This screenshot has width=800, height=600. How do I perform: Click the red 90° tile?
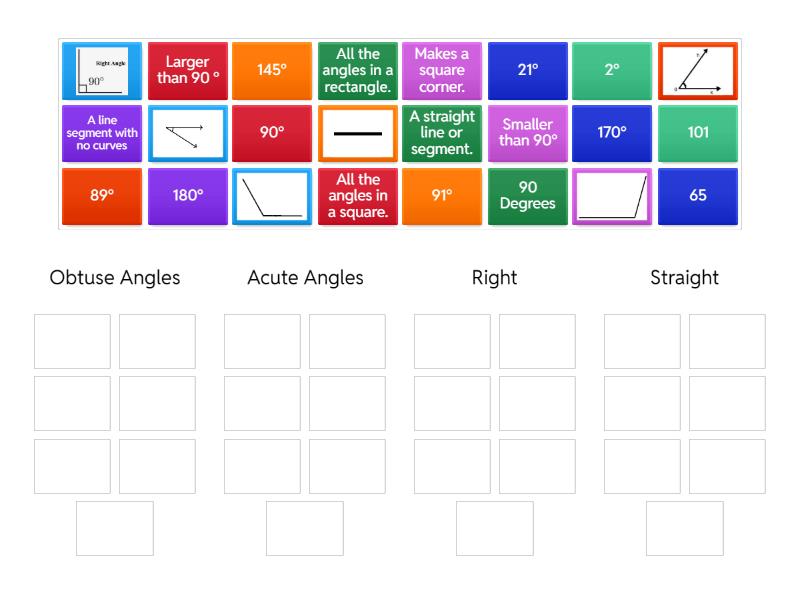[x=272, y=133]
